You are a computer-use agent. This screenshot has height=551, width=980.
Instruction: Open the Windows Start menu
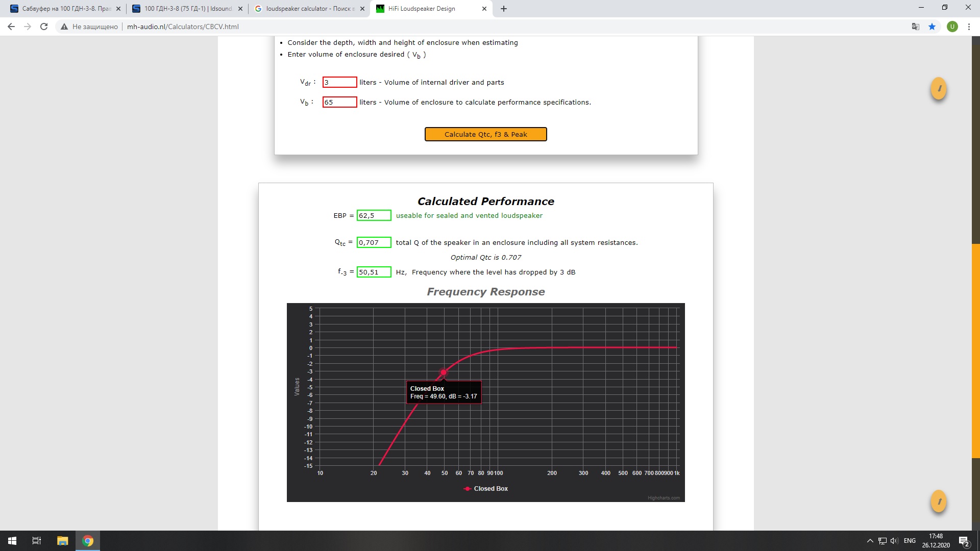(x=12, y=541)
